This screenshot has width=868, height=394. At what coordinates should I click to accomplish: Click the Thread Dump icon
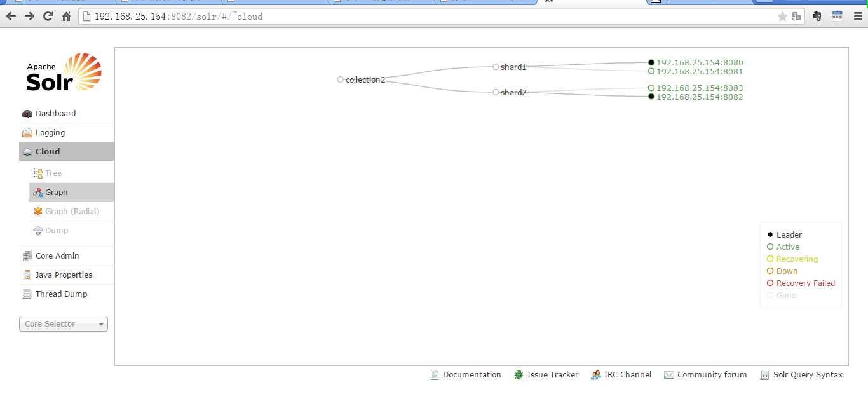(27, 294)
